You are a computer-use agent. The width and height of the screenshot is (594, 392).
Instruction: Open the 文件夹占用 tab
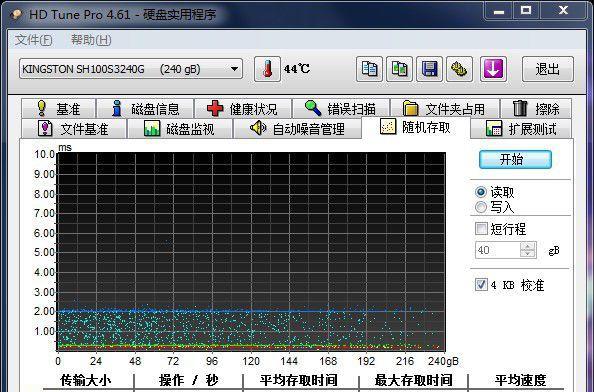pos(445,109)
